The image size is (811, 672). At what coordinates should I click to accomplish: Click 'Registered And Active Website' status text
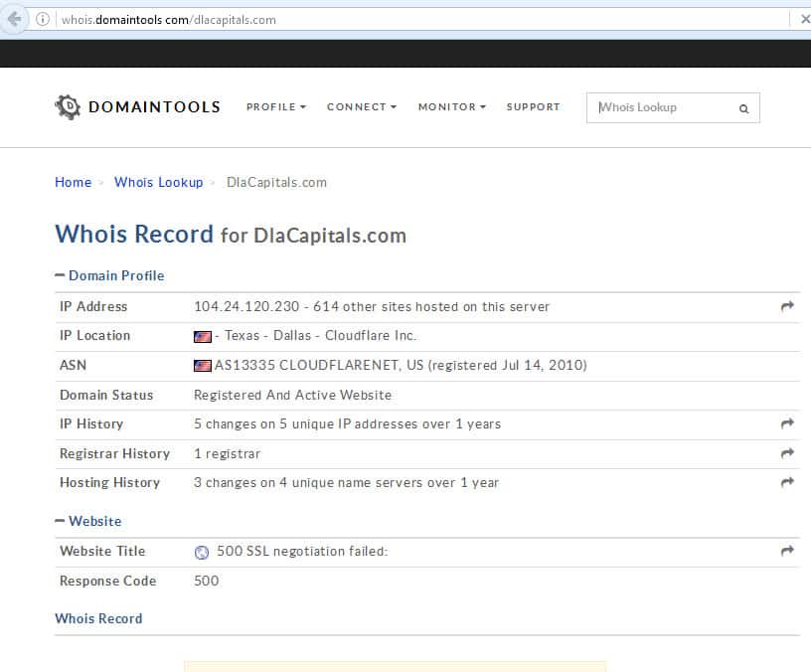(292, 395)
